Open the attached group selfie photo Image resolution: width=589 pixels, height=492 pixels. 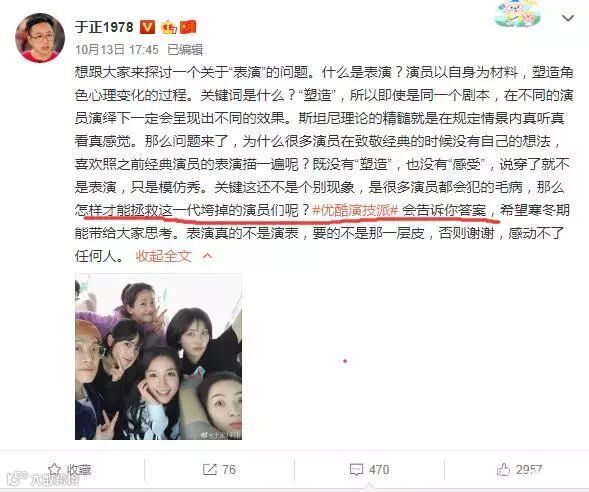tap(158, 356)
